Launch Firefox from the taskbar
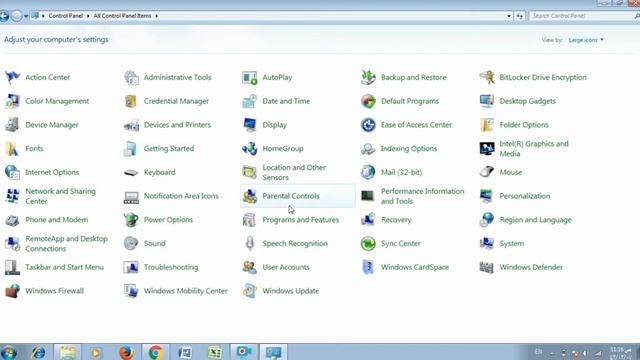Image resolution: width=640 pixels, height=360 pixels. [x=127, y=352]
